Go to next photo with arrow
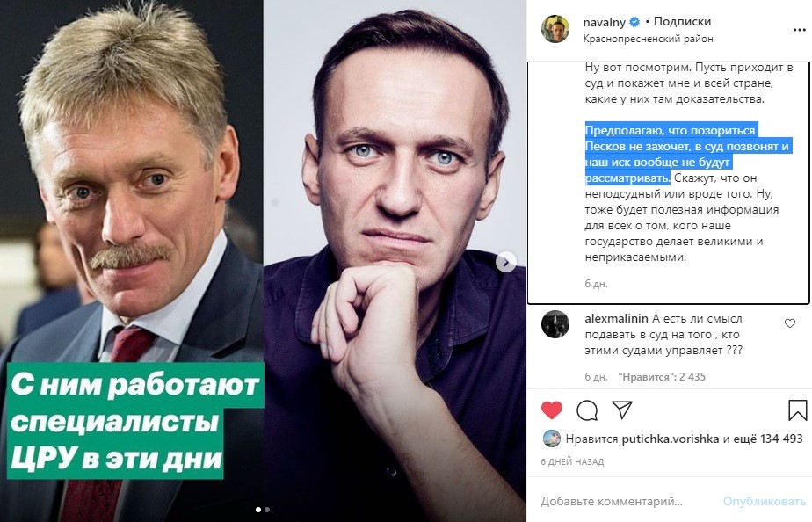Screen dimensions: 812x522 pyautogui.click(x=506, y=262)
